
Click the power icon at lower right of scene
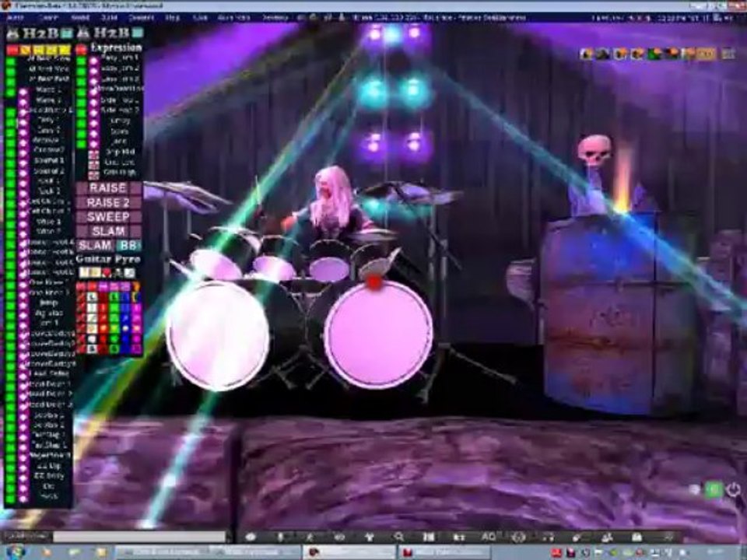coord(733,489)
